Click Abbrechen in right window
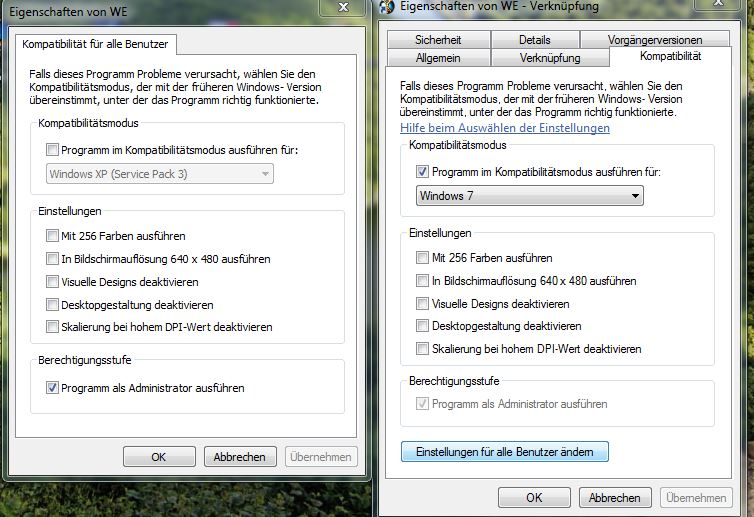Viewport: 754px width, 517px height. coord(615,497)
